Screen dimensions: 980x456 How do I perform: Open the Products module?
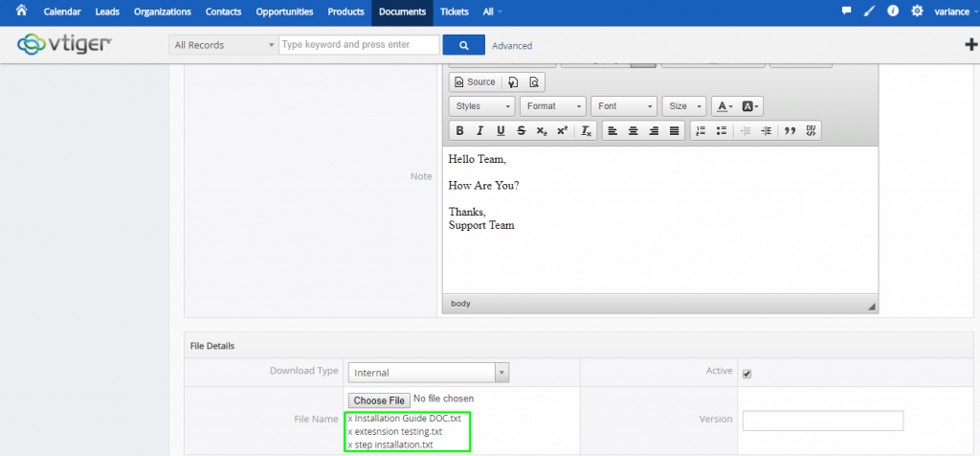(x=345, y=11)
